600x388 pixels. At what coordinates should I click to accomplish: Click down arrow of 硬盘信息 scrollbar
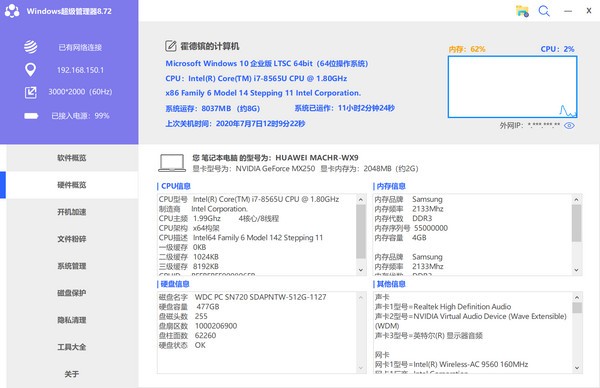click(361, 368)
